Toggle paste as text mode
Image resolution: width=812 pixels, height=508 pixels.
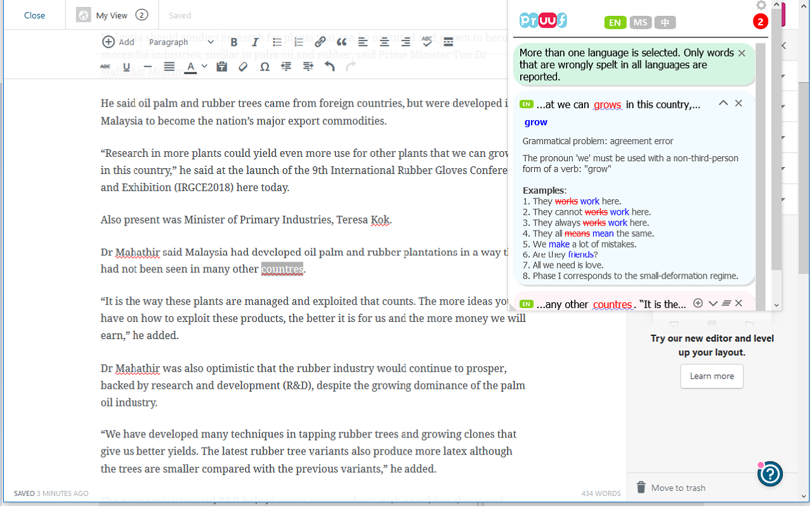(x=221, y=67)
